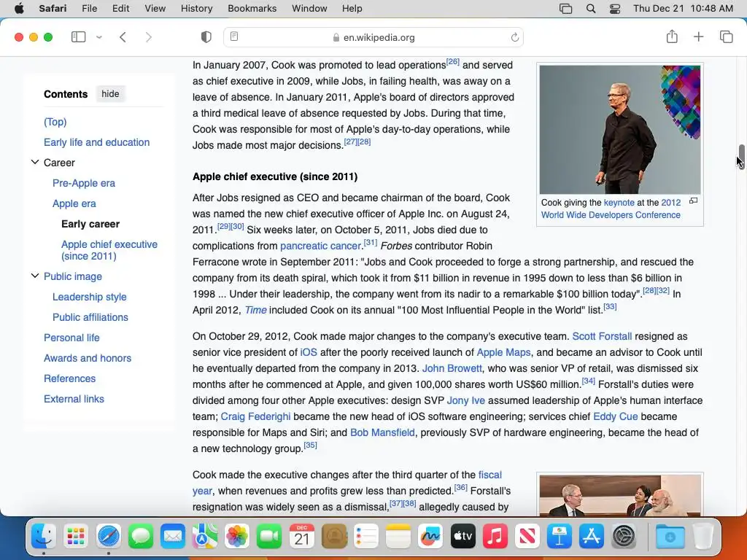Screen dimensions: 747x560
Task: Open the History menu
Action: (x=196, y=8)
